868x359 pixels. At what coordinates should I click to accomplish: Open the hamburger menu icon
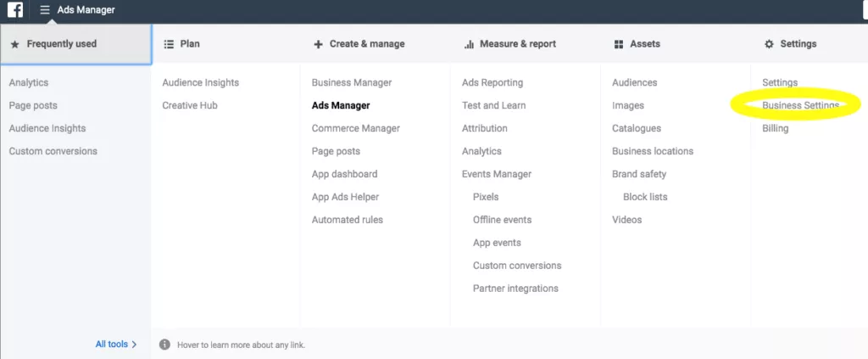pos(45,10)
